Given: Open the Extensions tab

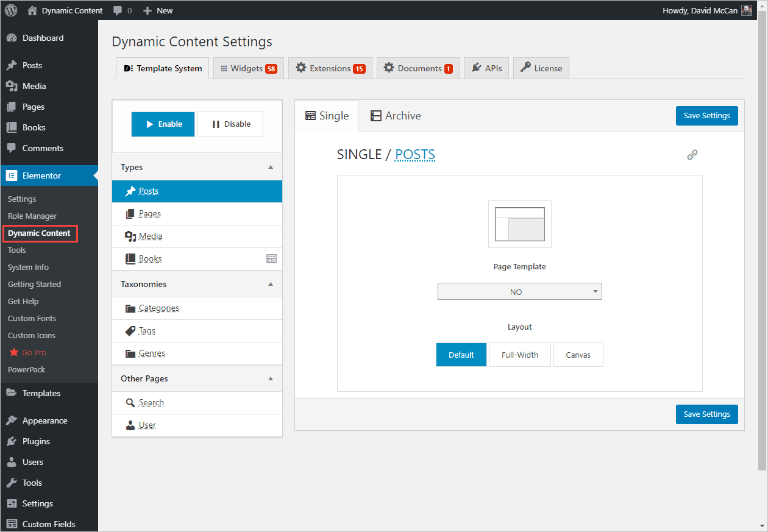Looking at the screenshot, I should [x=330, y=68].
